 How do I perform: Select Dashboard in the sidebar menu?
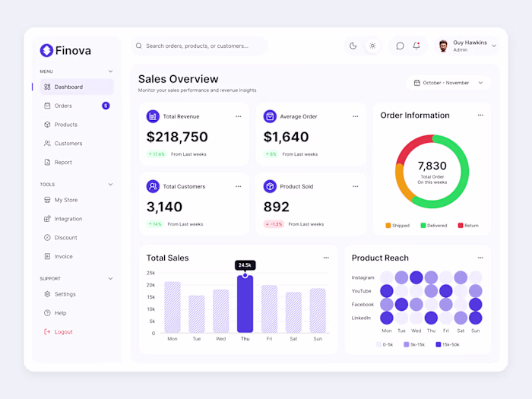77,87
